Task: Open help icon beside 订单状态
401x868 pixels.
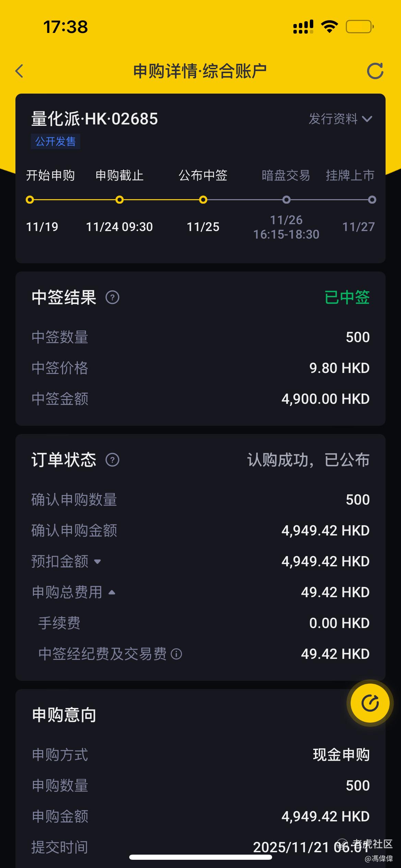Action: click(x=112, y=460)
